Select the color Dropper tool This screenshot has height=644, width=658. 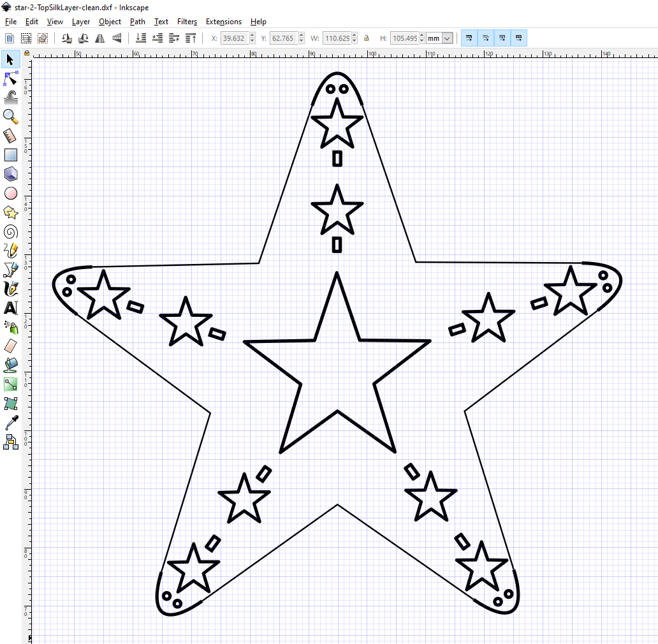(x=10, y=422)
